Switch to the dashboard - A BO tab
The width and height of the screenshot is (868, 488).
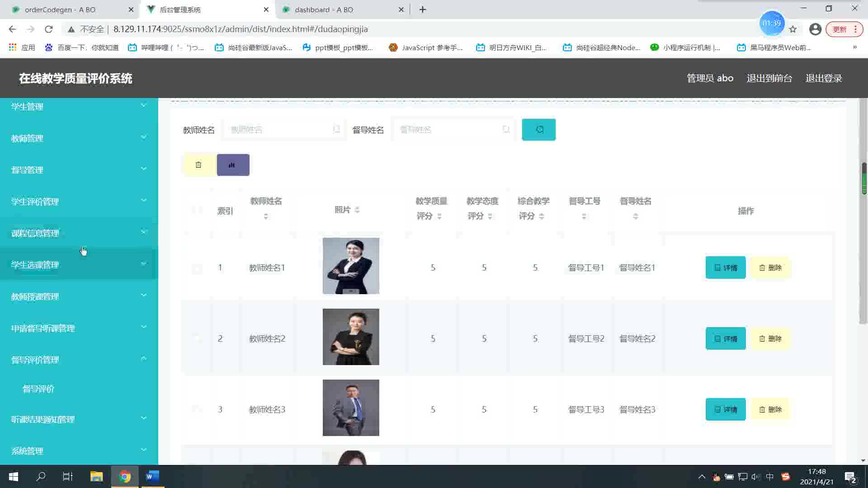pos(324,9)
